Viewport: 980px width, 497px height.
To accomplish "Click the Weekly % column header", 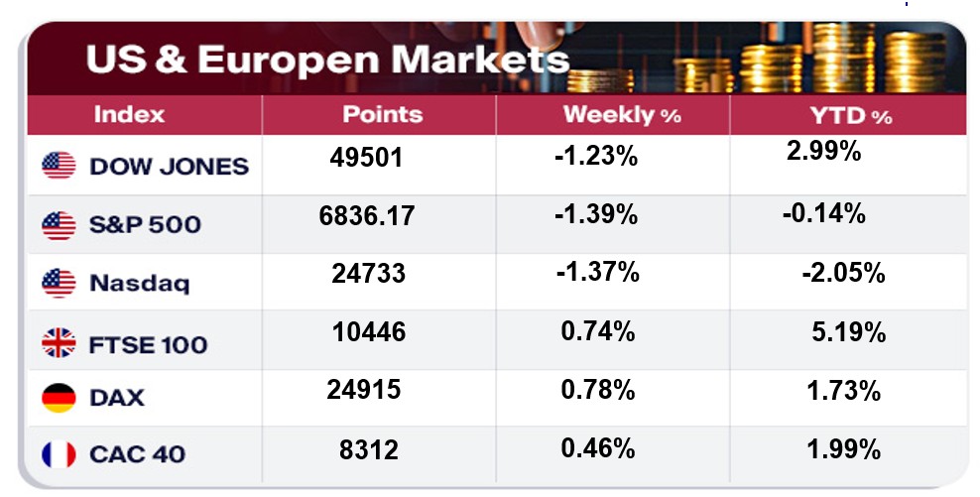I will click(x=622, y=115).
